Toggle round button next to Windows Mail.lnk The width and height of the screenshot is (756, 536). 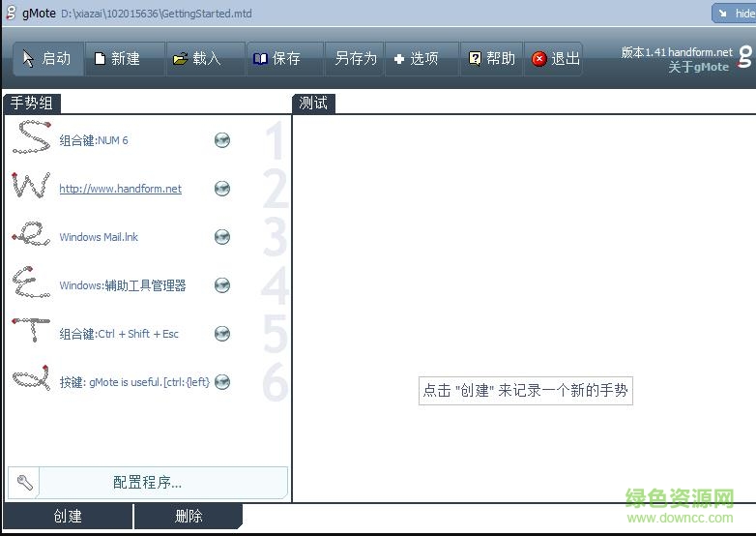pos(222,237)
